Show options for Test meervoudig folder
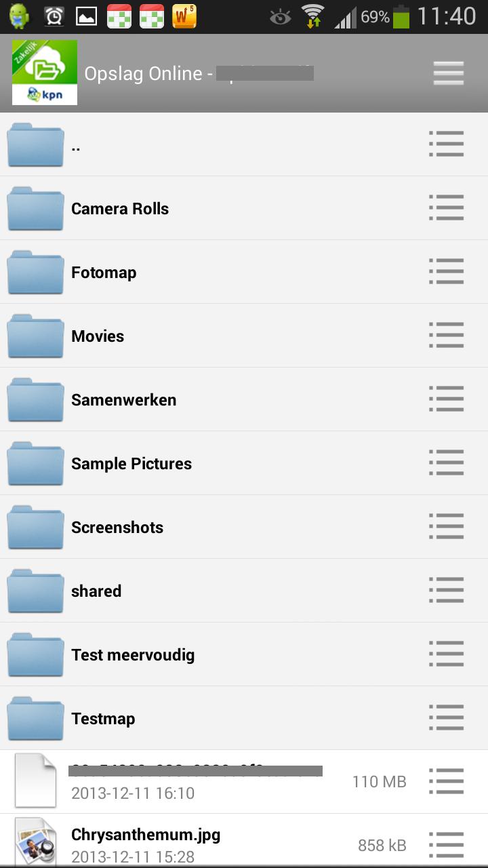488x868 pixels. pos(447,654)
